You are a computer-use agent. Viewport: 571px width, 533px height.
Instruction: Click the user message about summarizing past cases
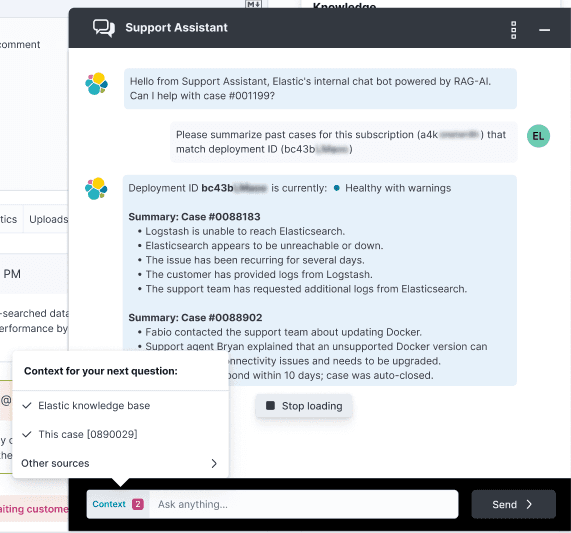(x=343, y=142)
